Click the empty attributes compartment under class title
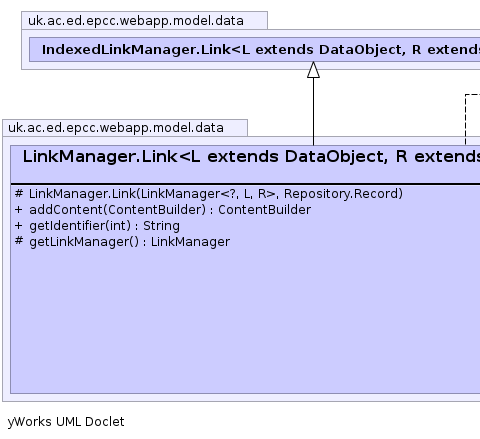Viewport: 480px width, 439px height. pyautogui.click(x=245, y=175)
